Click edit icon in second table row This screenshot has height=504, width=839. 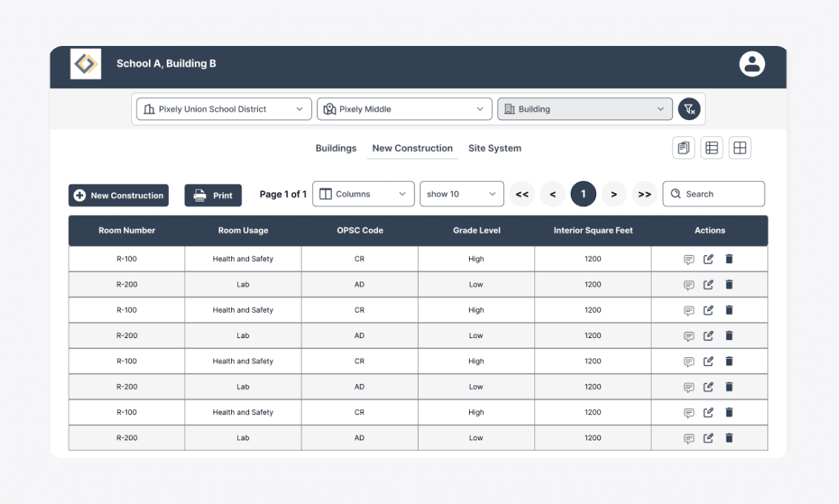tap(709, 285)
